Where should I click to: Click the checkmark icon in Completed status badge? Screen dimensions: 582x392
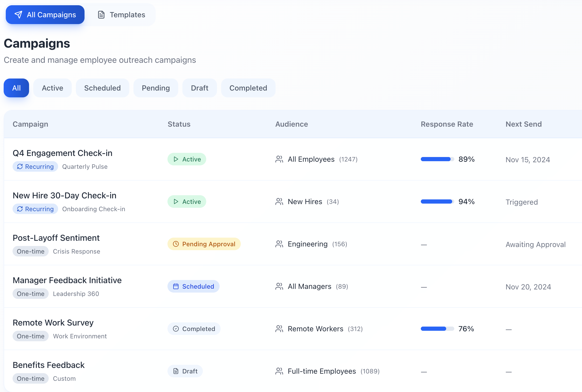point(176,329)
